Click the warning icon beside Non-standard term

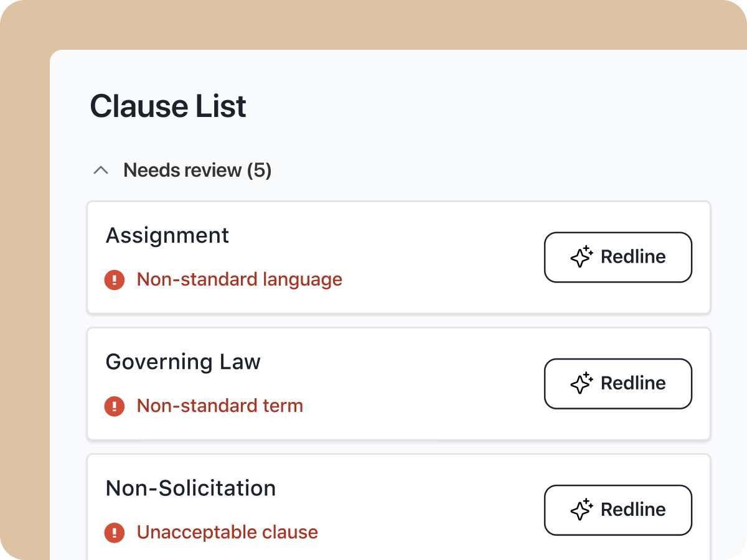[x=115, y=406]
